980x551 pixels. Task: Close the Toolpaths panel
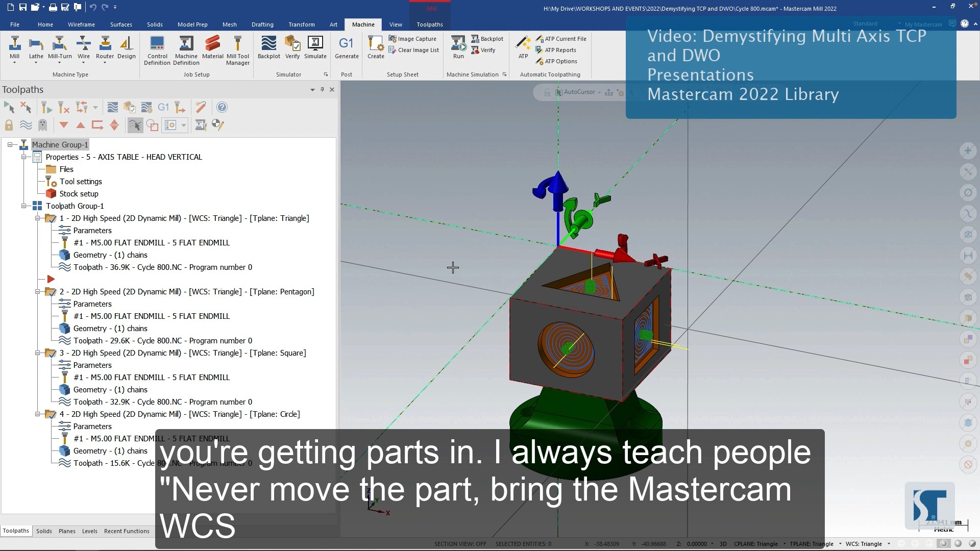coord(332,89)
